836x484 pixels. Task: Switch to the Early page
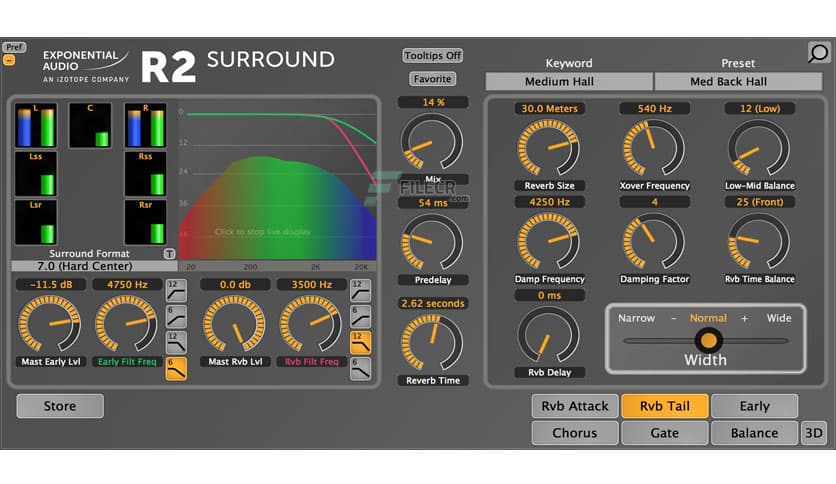coord(754,406)
